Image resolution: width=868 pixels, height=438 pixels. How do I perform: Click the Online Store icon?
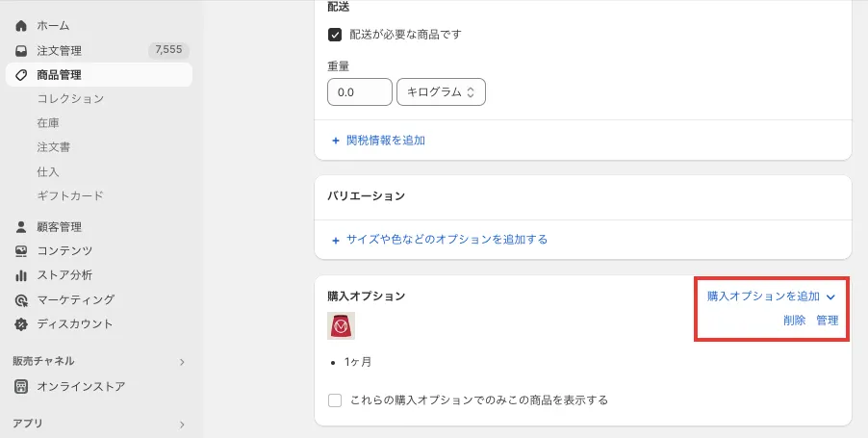coord(21,387)
